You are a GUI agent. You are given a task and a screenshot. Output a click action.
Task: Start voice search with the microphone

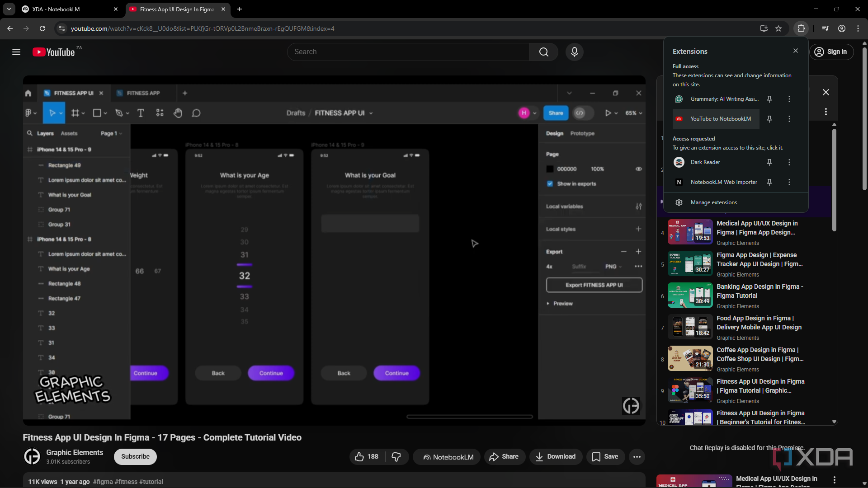point(574,52)
